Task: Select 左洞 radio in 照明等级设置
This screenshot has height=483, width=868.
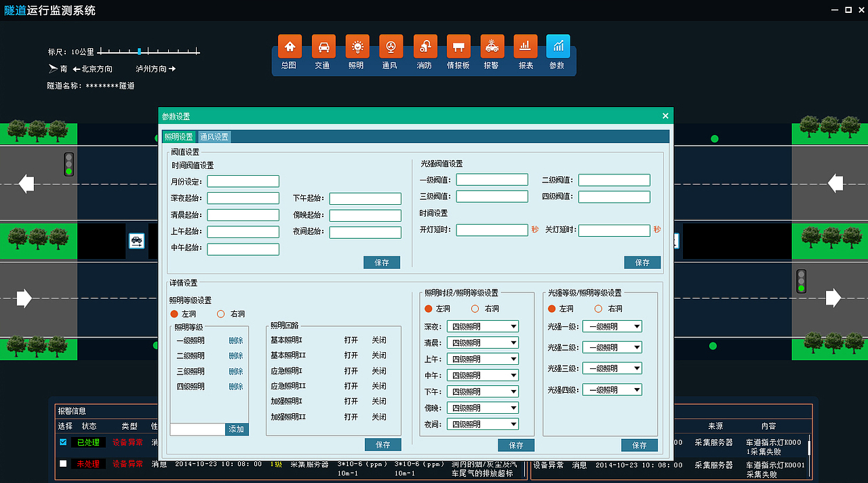Action: (174, 314)
